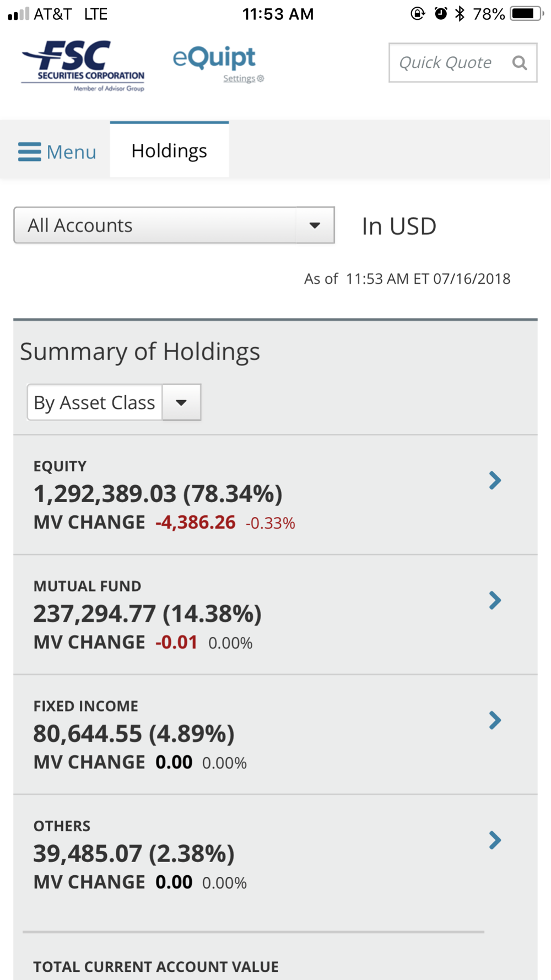This screenshot has height=980, width=551.
Task: Tap the battery indicator in status bar
Action: tap(526, 14)
